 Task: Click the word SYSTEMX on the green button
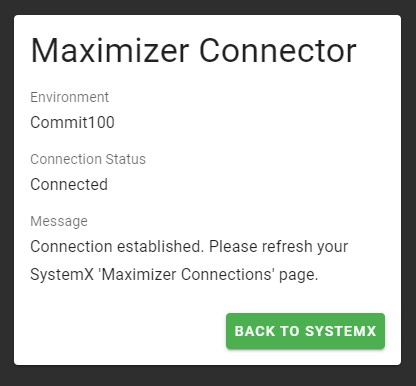[x=341, y=331]
